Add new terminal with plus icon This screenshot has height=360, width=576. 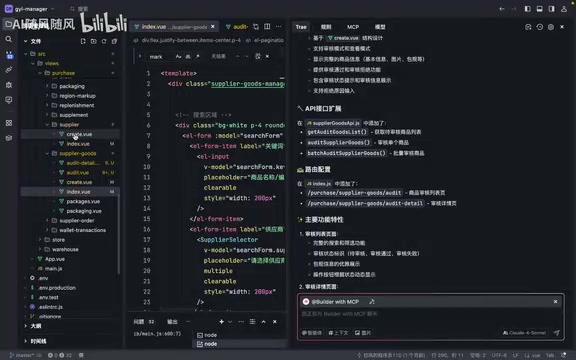[222, 322]
